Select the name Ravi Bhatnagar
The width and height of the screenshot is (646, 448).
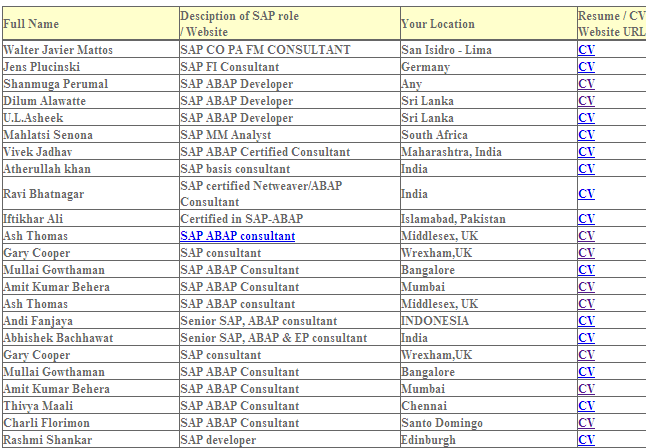tap(44, 194)
